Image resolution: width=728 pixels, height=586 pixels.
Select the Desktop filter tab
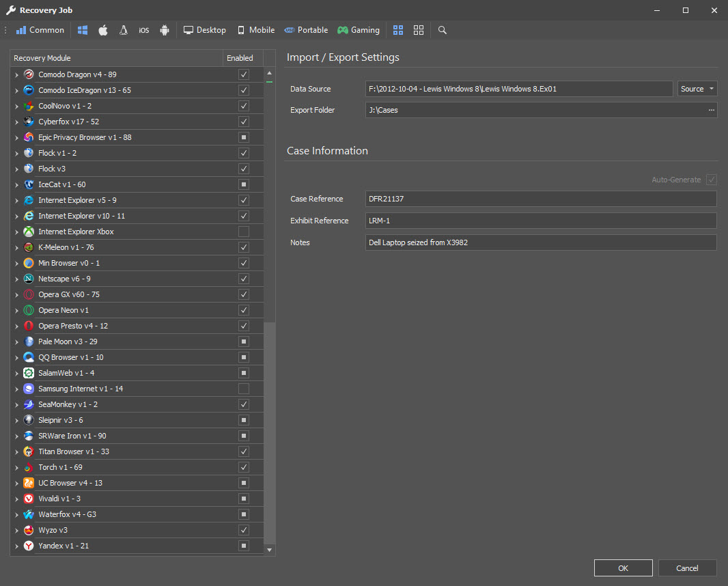coord(205,30)
